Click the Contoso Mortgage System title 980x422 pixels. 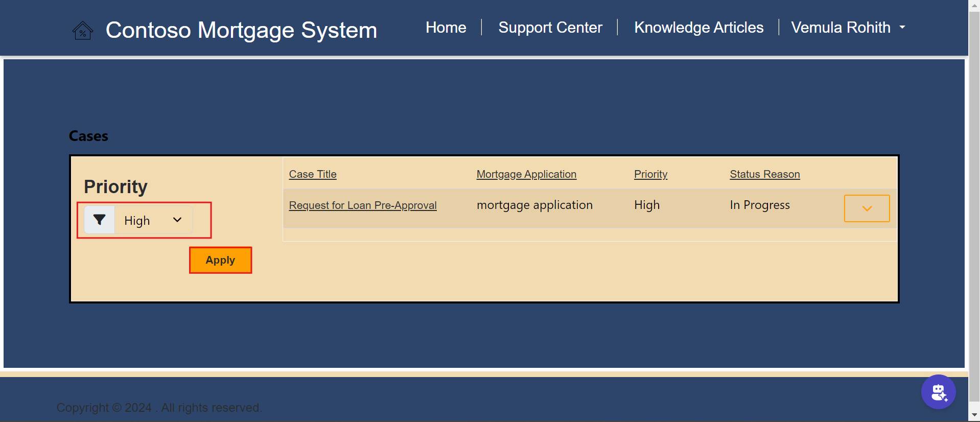pyautogui.click(x=241, y=30)
